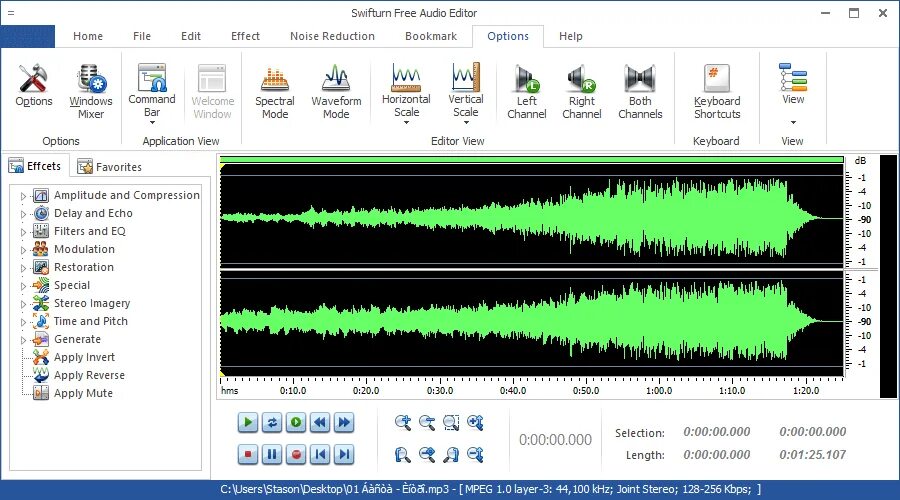Expand Filters and EQ category
The width and height of the screenshot is (900, 500).
pyautogui.click(x=24, y=232)
